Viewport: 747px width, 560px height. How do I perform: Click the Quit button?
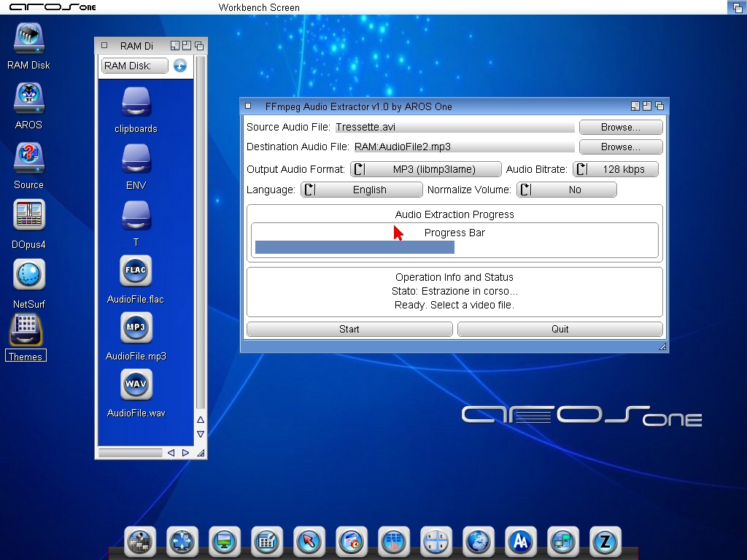pos(560,329)
